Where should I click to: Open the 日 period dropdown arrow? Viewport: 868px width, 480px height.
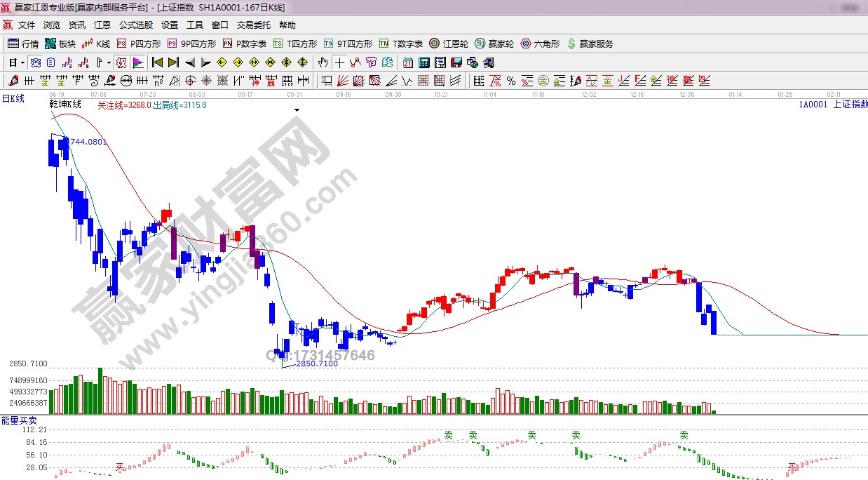(22, 62)
